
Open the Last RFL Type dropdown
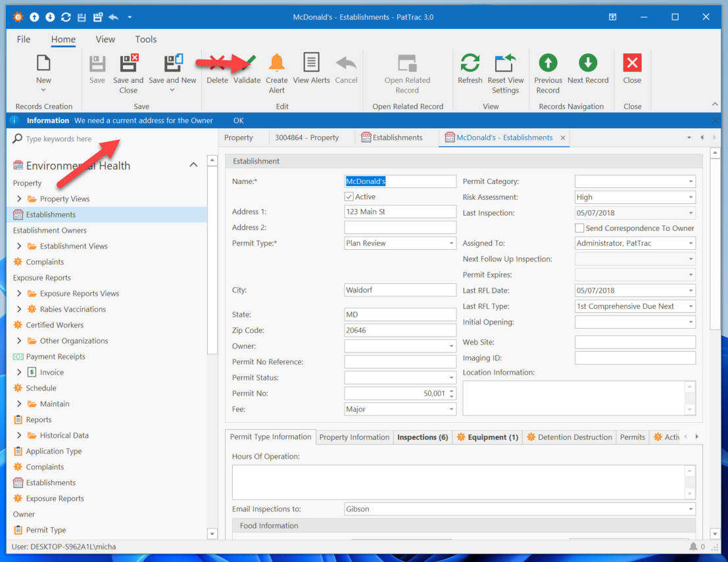pyautogui.click(x=691, y=306)
